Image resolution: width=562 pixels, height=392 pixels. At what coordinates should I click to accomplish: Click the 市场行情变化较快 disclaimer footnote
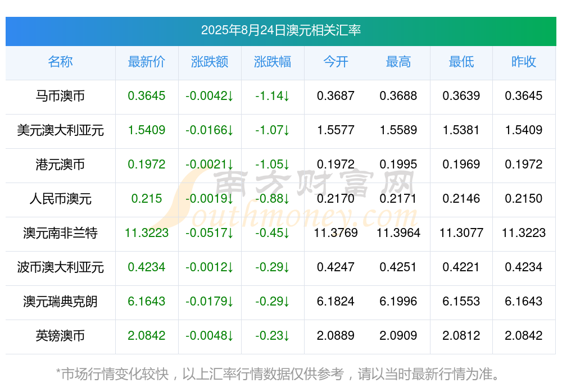pyautogui.click(x=278, y=375)
